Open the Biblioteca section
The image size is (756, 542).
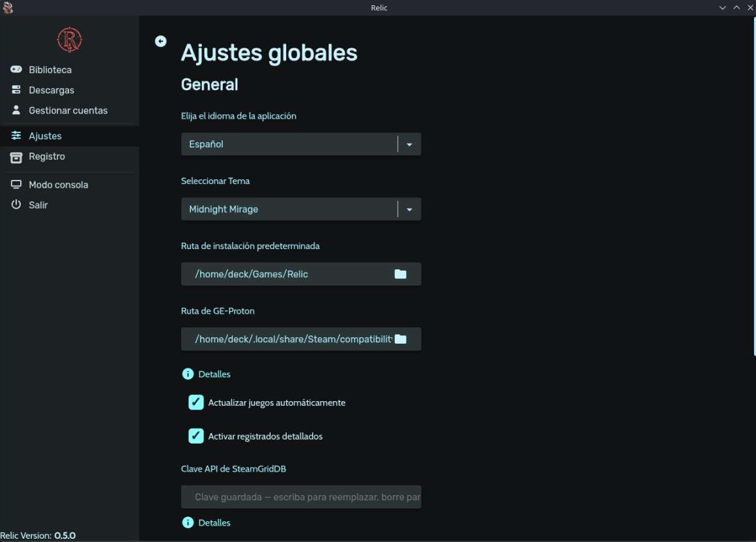pyautogui.click(x=70, y=70)
